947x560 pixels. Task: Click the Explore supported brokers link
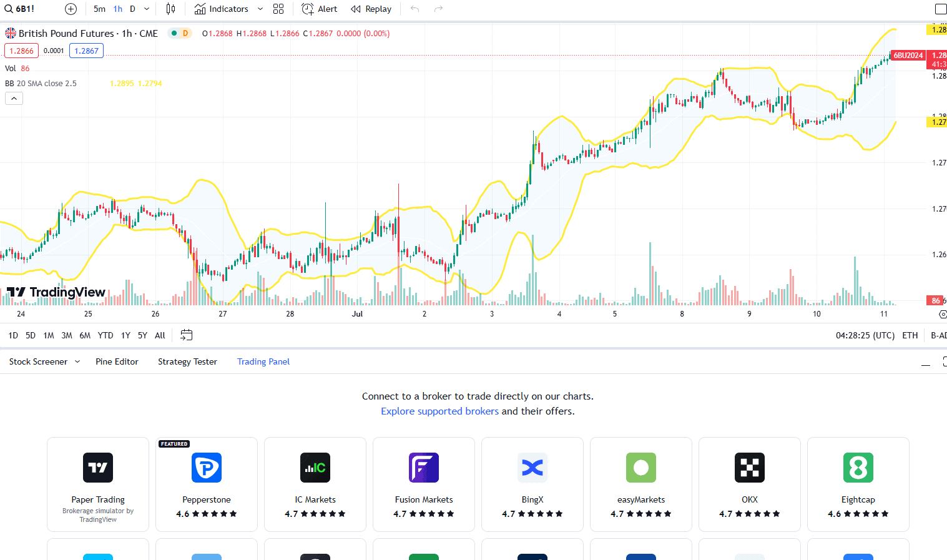pos(439,411)
